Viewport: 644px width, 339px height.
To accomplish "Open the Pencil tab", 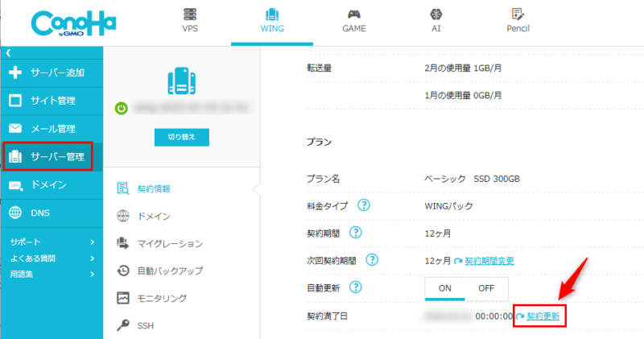I will 518,22.
